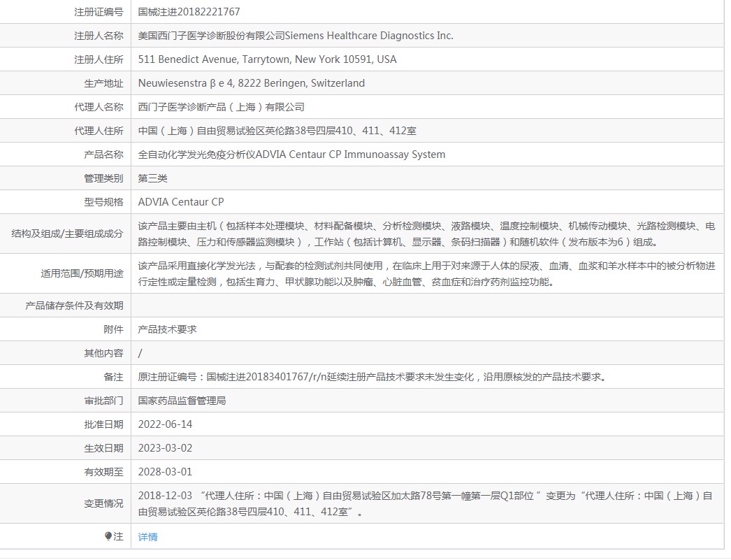Click the 注册人名称 label
This screenshot has width=731, height=560.
[x=99, y=36]
